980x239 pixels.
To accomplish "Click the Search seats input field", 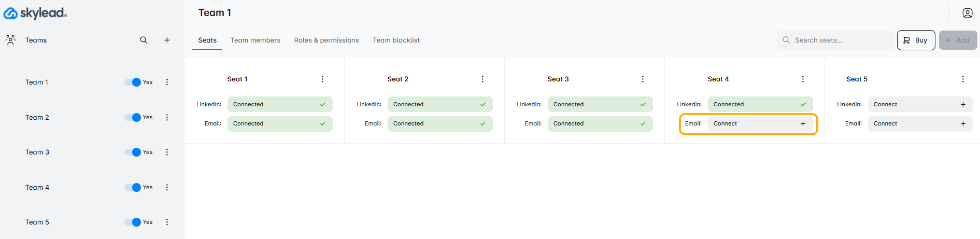I will [x=841, y=40].
